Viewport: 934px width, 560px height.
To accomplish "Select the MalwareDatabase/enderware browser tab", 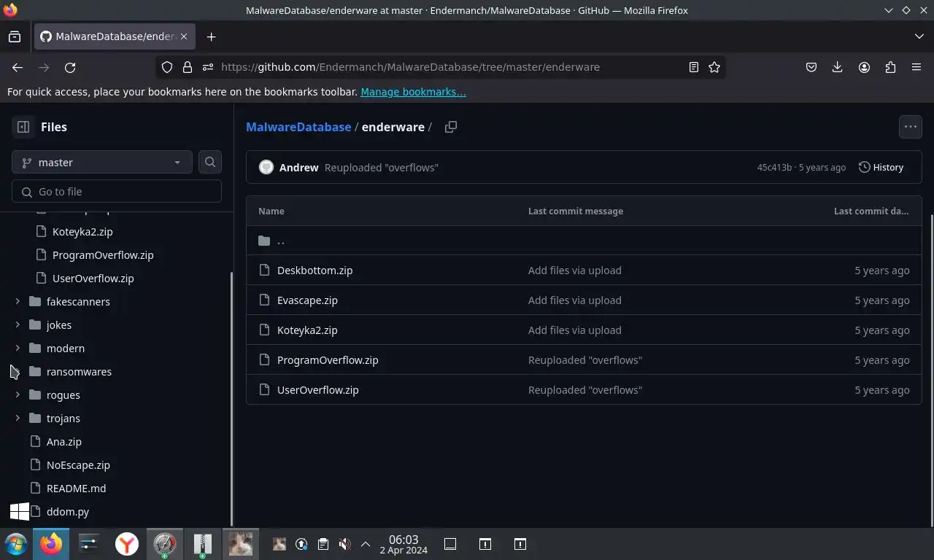I will coord(115,36).
